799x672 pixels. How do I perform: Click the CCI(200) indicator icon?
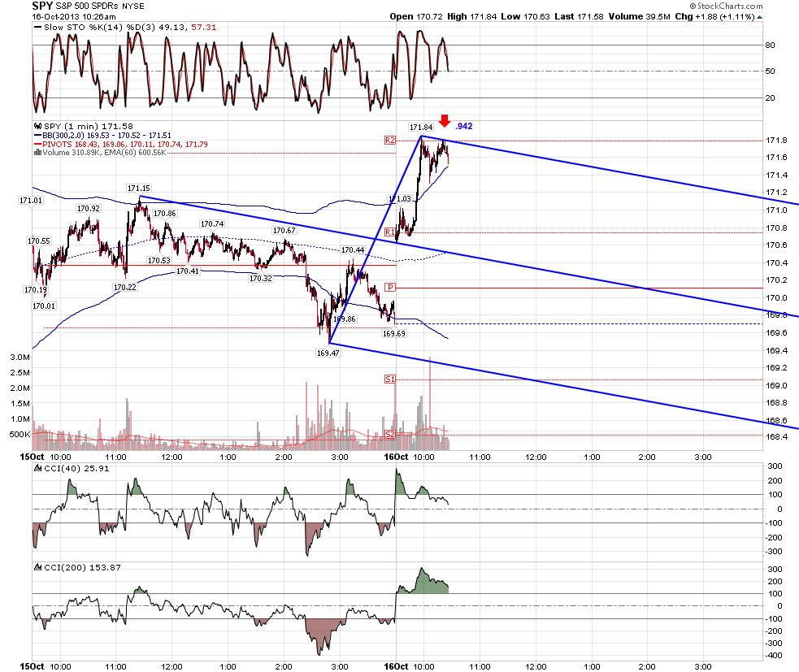pyautogui.click(x=37, y=567)
